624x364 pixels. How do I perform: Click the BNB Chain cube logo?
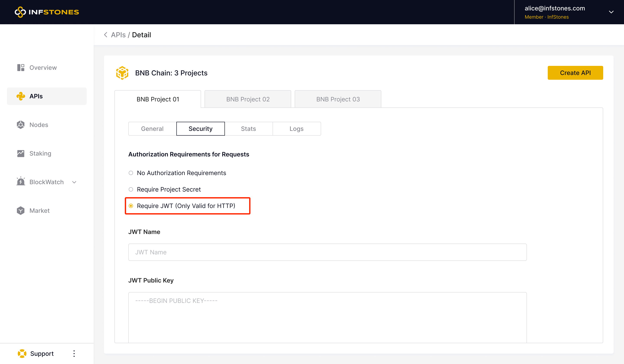(x=122, y=73)
